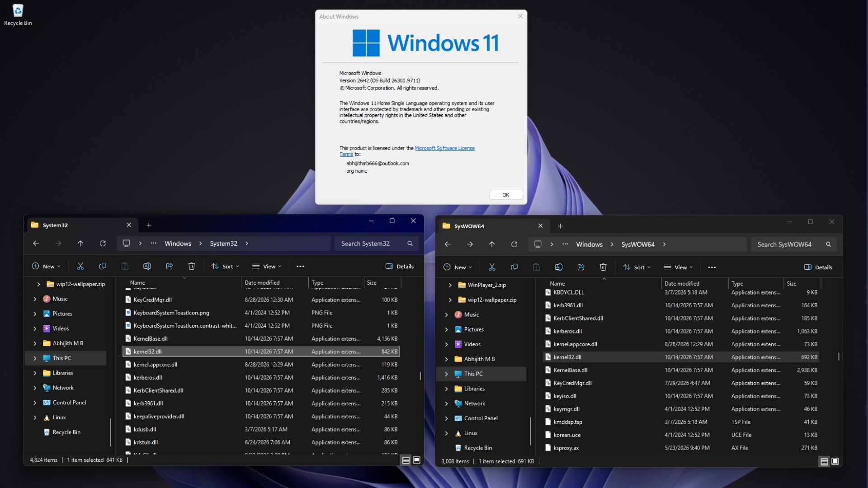Switch System32 to large thumbnails view button

point(417,460)
